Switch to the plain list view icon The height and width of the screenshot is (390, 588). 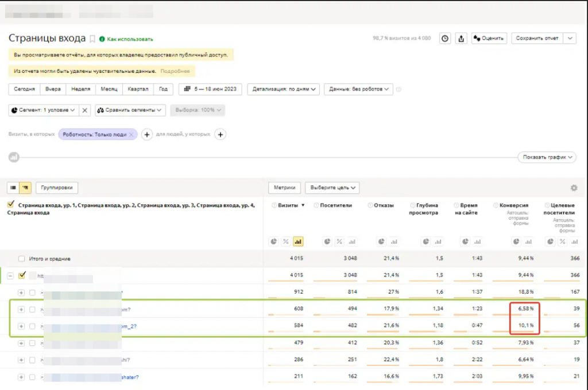13,188
